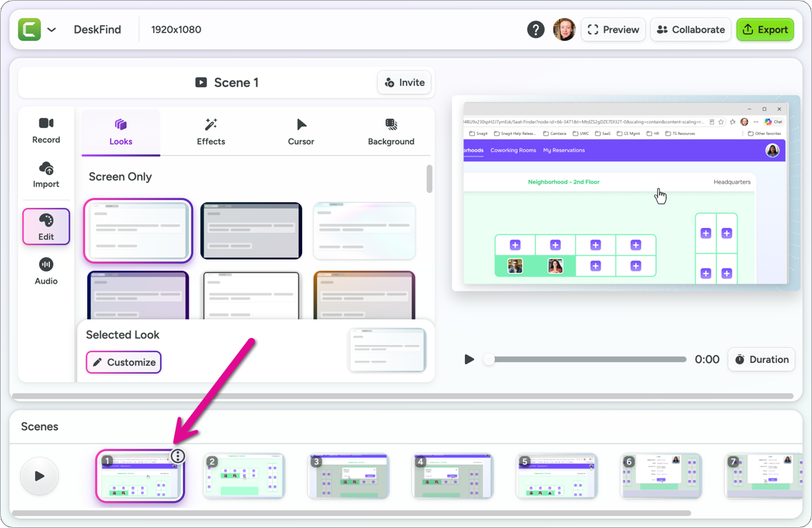Play the scene preview video

[x=469, y=359]
